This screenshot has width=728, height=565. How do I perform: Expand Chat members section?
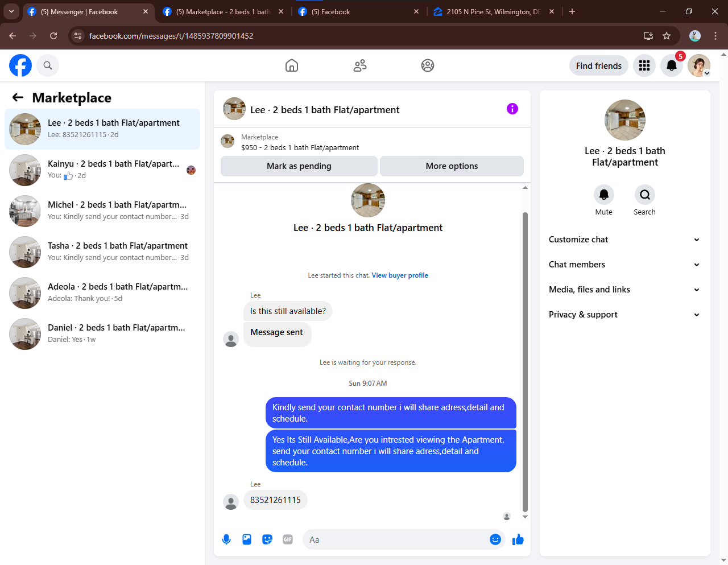[x=624, y=265]
